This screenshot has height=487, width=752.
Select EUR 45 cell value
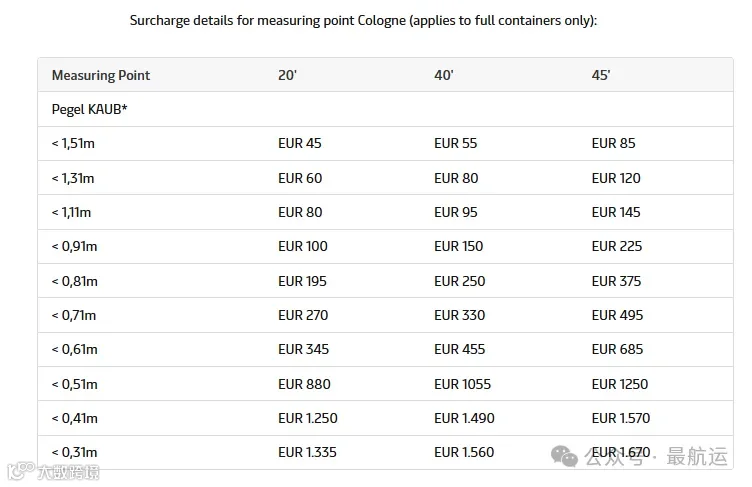pos(300,143)
